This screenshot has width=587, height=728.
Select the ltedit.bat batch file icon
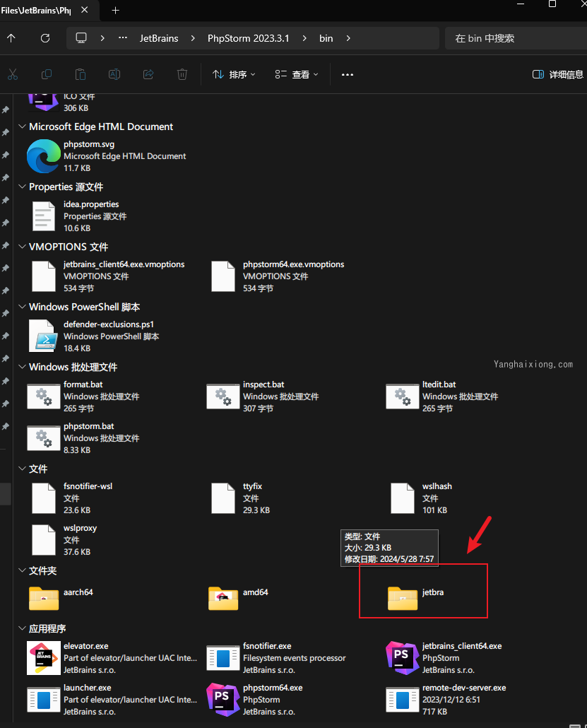tap(403, 397)
